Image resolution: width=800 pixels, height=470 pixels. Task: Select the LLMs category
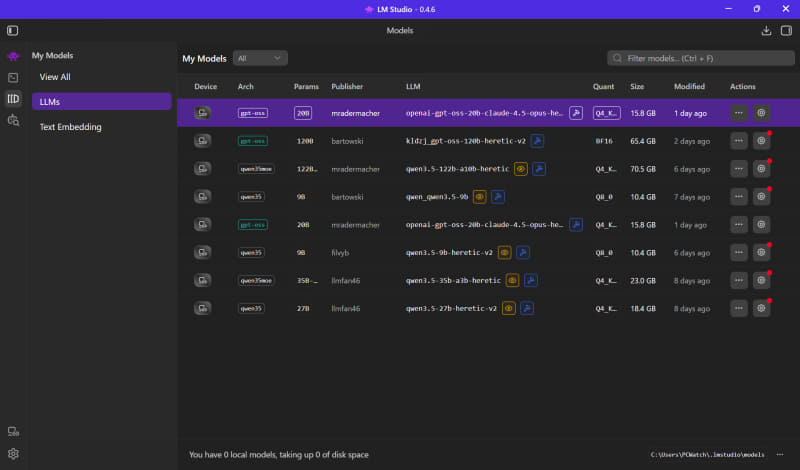click(x=102, y=102)
